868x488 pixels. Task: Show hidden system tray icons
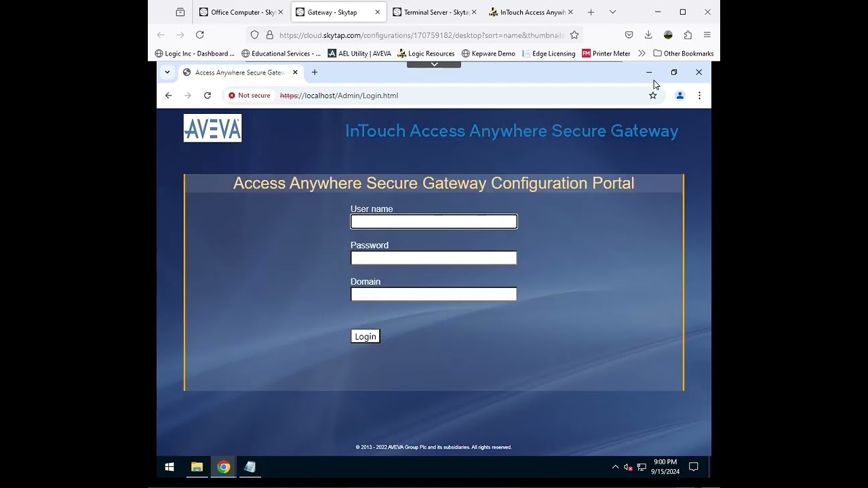tap(615, 467)
